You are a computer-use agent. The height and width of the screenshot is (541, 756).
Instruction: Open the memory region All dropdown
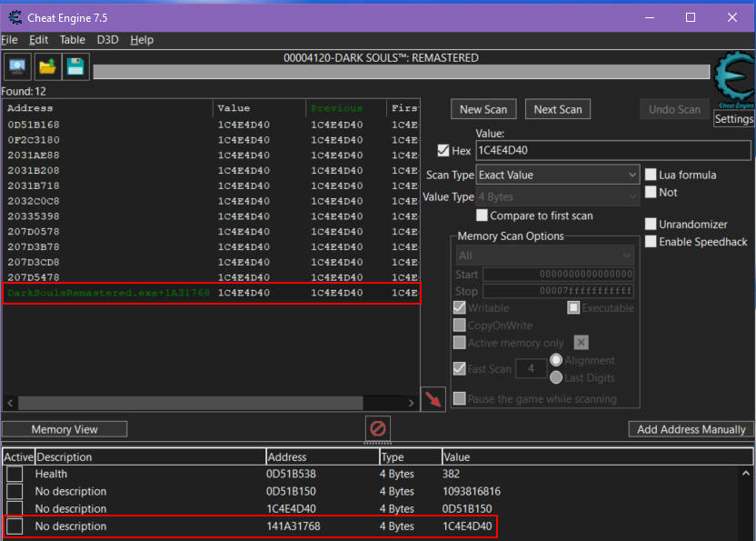545,255
